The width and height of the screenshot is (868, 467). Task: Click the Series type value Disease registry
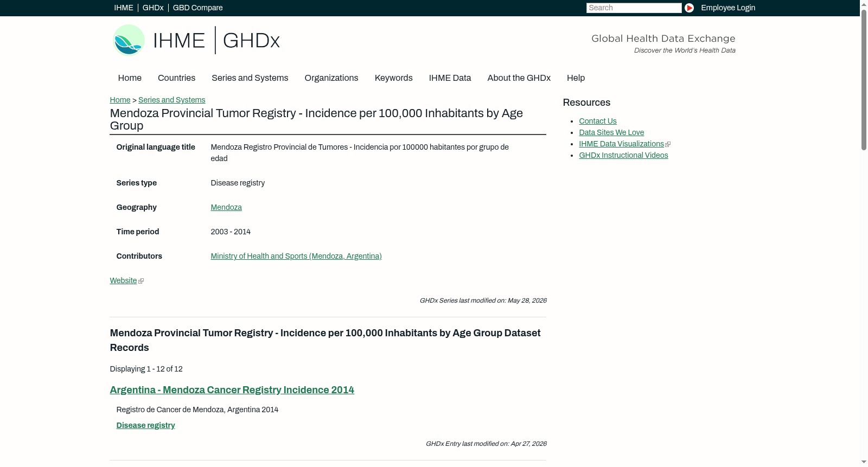click(238, 183)
